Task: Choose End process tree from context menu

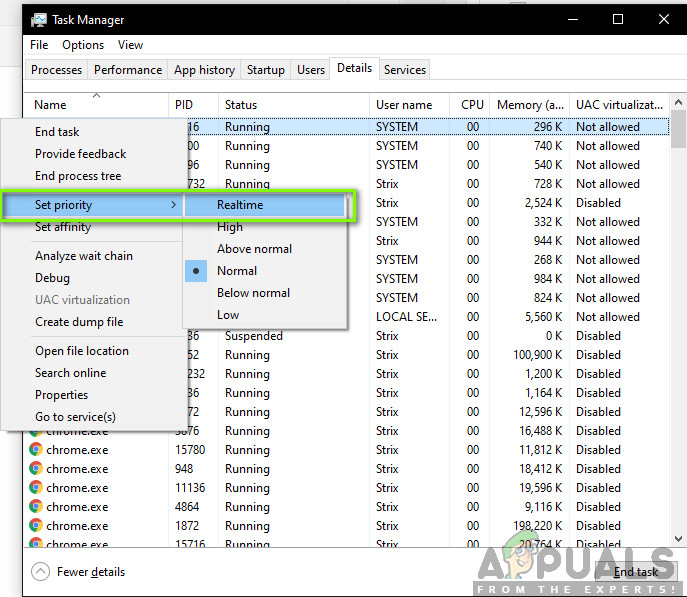Action: (78, 176)
